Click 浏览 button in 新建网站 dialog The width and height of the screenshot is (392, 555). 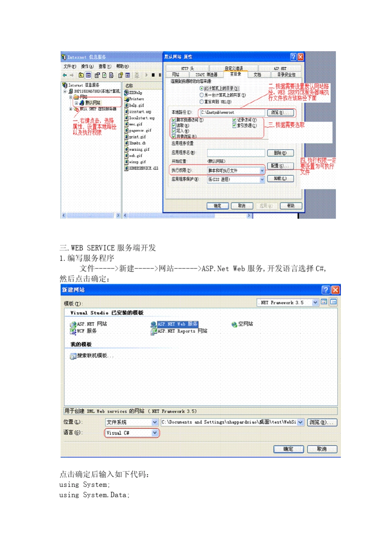[x=322, y=422]
